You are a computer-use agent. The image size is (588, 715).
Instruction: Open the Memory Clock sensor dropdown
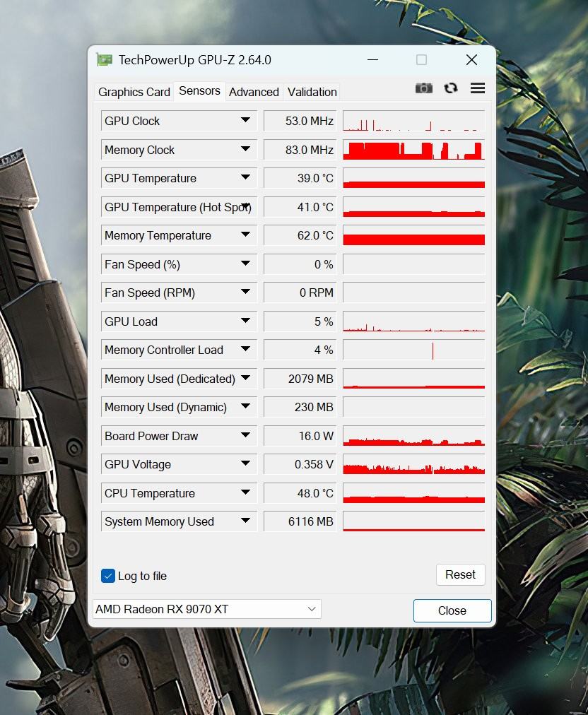click(x=245, y=149)
